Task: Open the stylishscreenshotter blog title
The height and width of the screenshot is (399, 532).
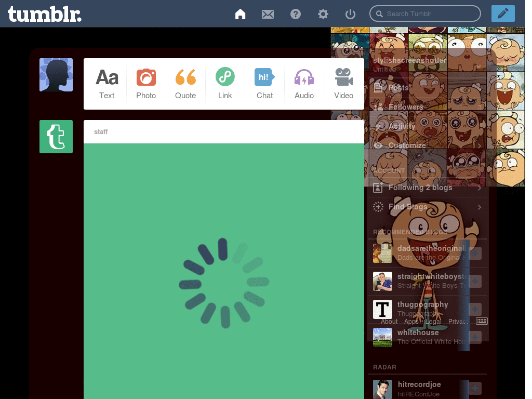Action: click(409, 60)
